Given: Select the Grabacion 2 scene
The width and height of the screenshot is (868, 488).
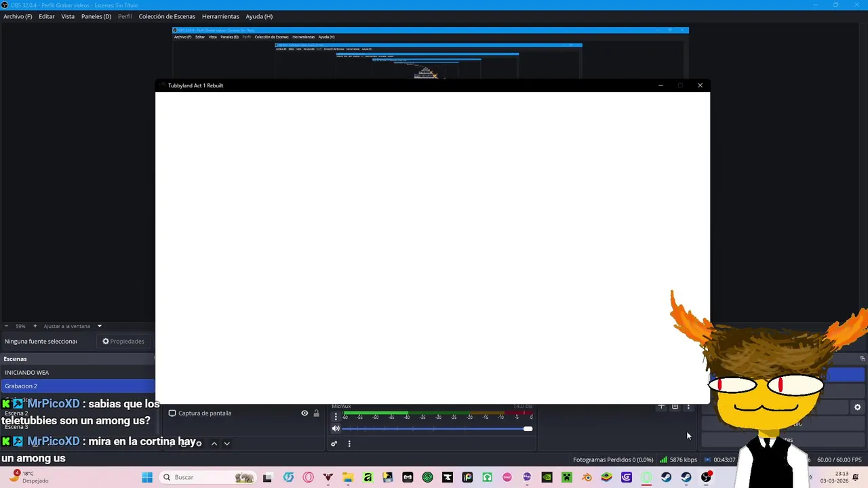Looking at the screenshot, I should click(78, 386).
